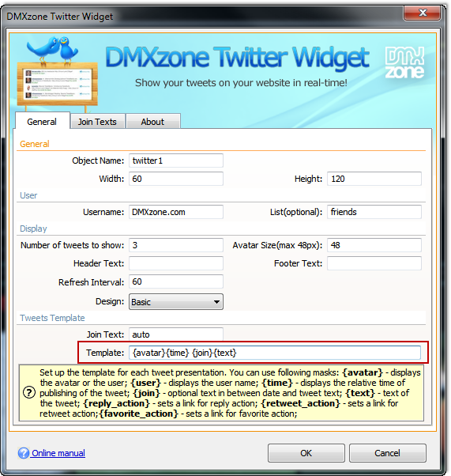Open the Online manual link
Viewport: 451px width, 476px height.
58,453
